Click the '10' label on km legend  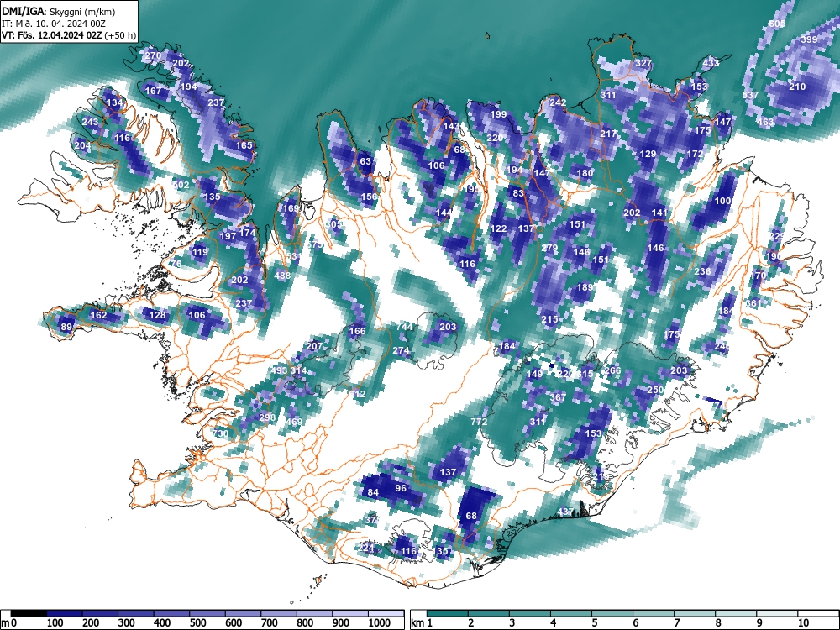tap(802, 622)
